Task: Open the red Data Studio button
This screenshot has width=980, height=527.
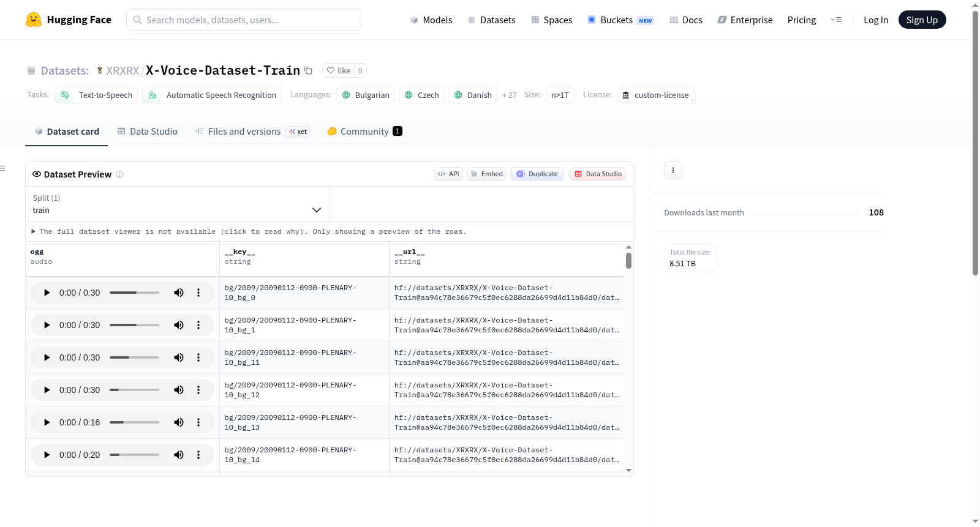Action: (x=598, y=174)
